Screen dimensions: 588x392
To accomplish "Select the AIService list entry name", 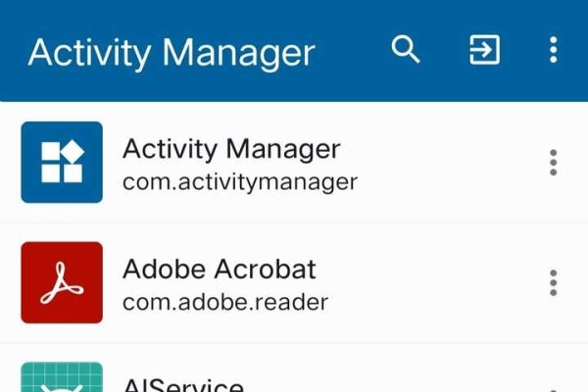I will (x=183, y=385).
